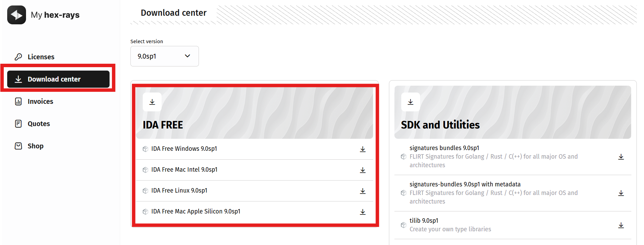Download signatures-bundles 9.0sp1 with metadata
This screenshot has height=245, width=644.
[621, 193]
